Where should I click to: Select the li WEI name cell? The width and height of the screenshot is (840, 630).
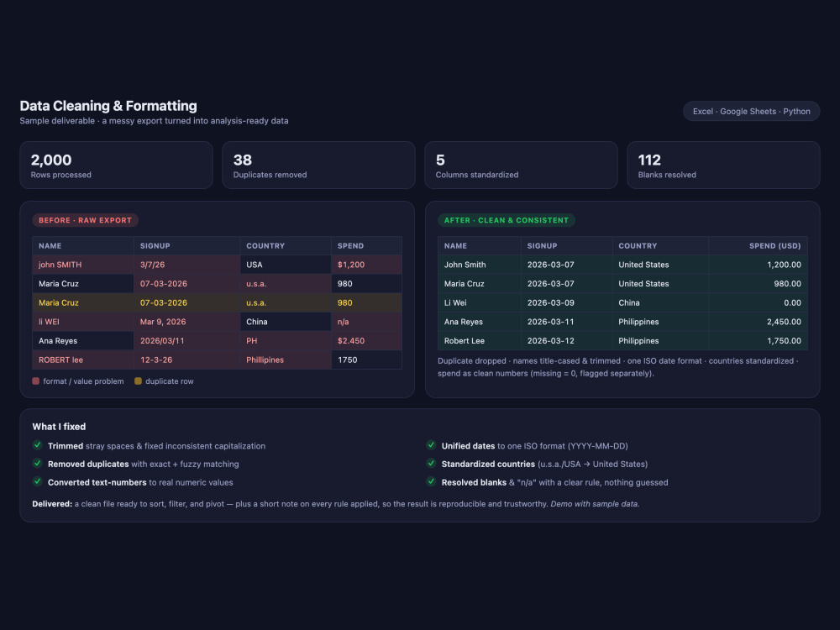pyautogui.click(x=83, y=322)
